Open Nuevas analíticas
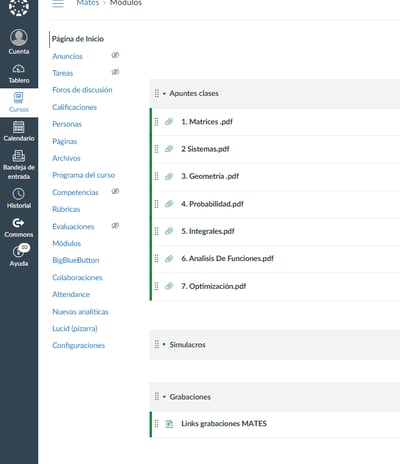 [x=80, y=312]
